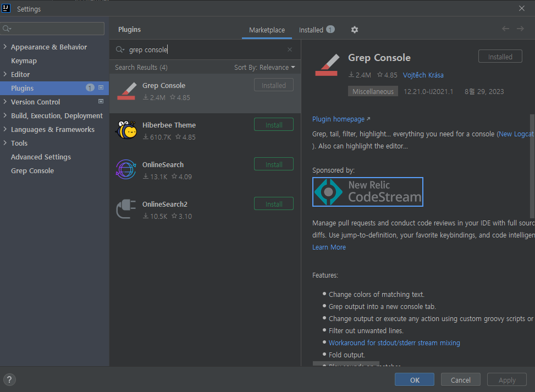
Task: Click the plugin details horizontal scrollbar
Action: pyautogui.click(x=346, y=363)
